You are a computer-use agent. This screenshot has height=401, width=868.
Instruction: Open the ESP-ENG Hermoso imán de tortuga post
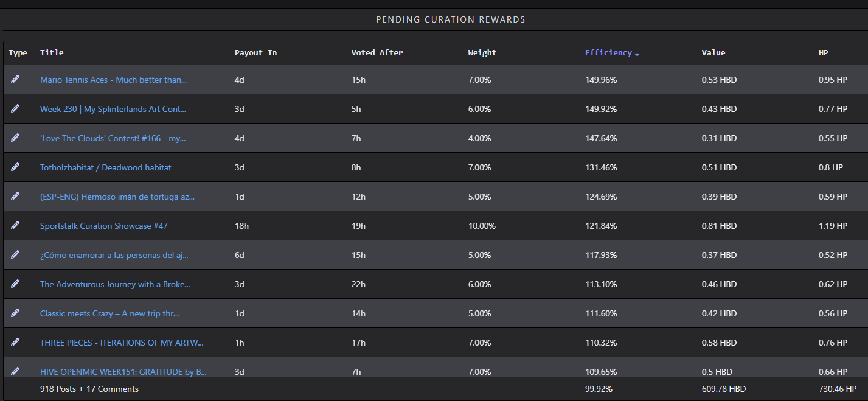[117, 197]
